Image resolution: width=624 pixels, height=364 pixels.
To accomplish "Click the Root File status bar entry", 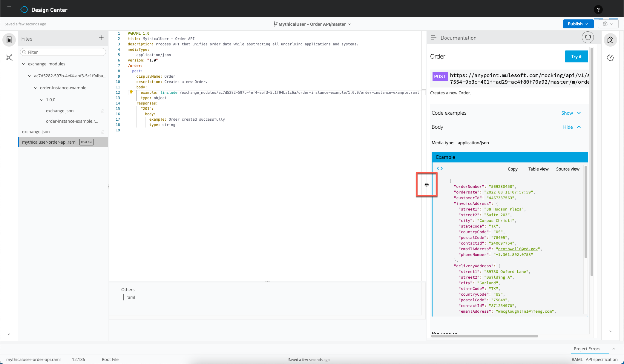I will 110,360.
